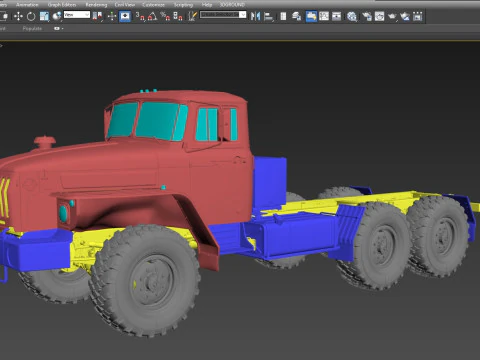Click the Align tool icon
480x360 pixels.
268,16
